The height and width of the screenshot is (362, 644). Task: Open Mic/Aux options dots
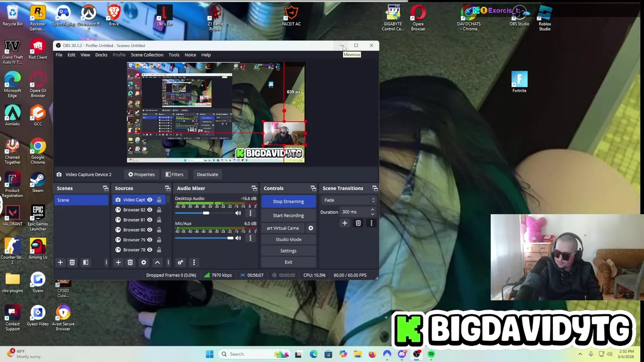pos(250,238)
